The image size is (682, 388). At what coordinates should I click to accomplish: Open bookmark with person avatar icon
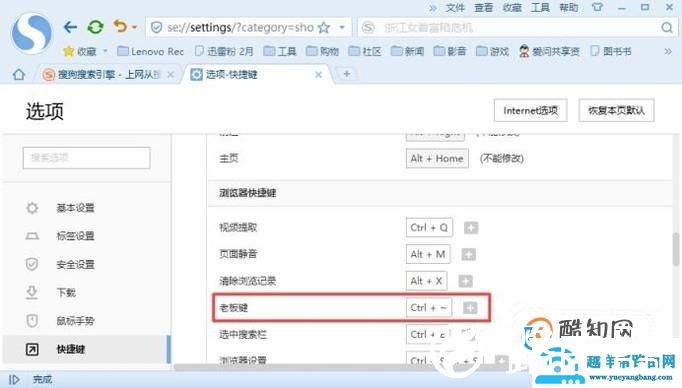click(549, 52)
